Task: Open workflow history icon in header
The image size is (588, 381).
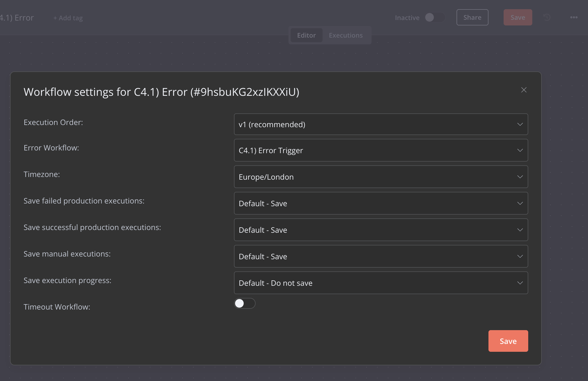Action: (547, 18)
